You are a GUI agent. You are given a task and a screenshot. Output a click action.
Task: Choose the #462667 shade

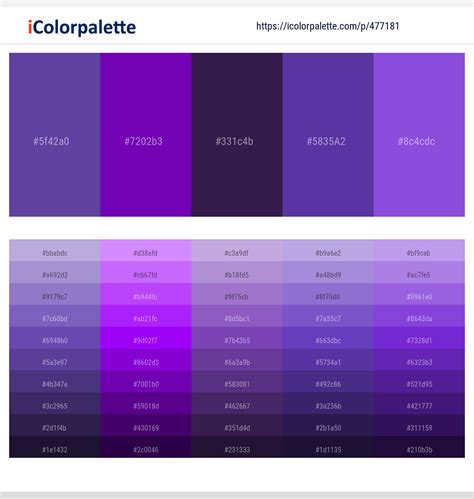click(237, 403)
